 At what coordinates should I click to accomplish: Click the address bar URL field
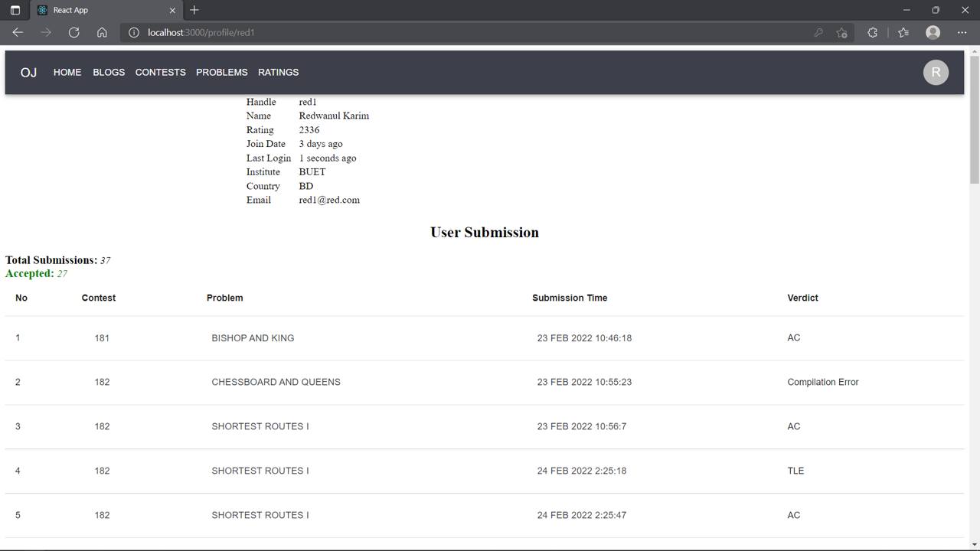459,32
